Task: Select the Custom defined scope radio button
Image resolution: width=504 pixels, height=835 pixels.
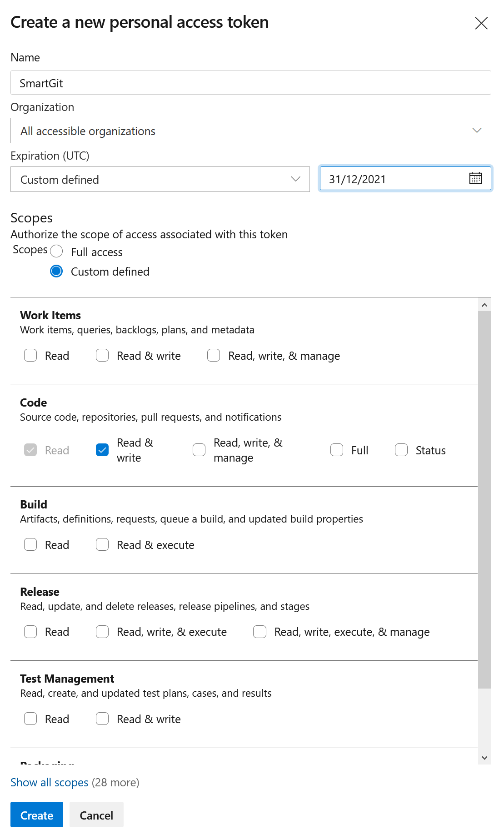Action: click(x=56, y=272)
